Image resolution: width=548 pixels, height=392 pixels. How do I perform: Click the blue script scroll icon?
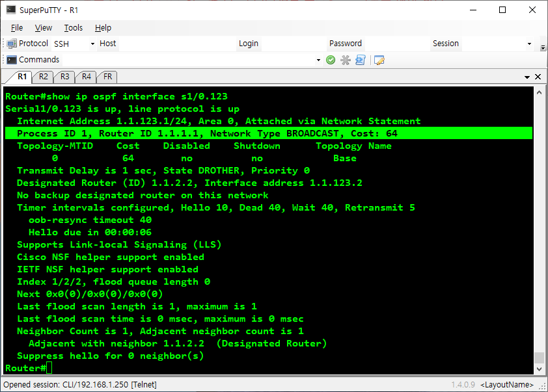(x=361, y=60)
